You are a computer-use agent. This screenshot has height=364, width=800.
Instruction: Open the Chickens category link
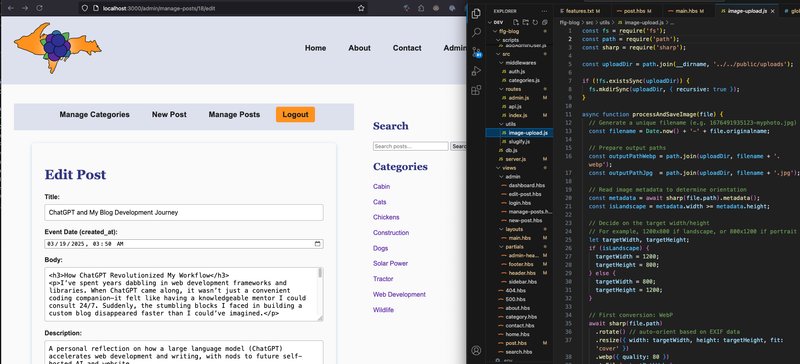point(386,217)
